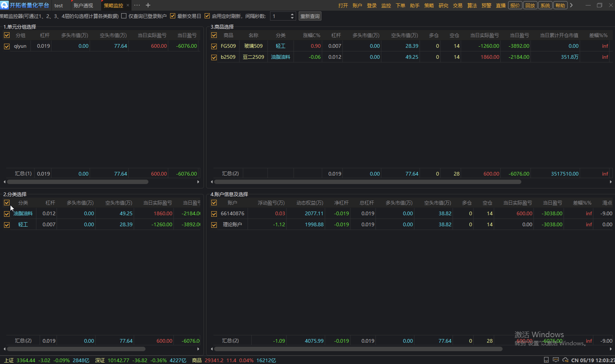
Task: Toggle 最新交易日 checkbox
Action: click(173, 16)
